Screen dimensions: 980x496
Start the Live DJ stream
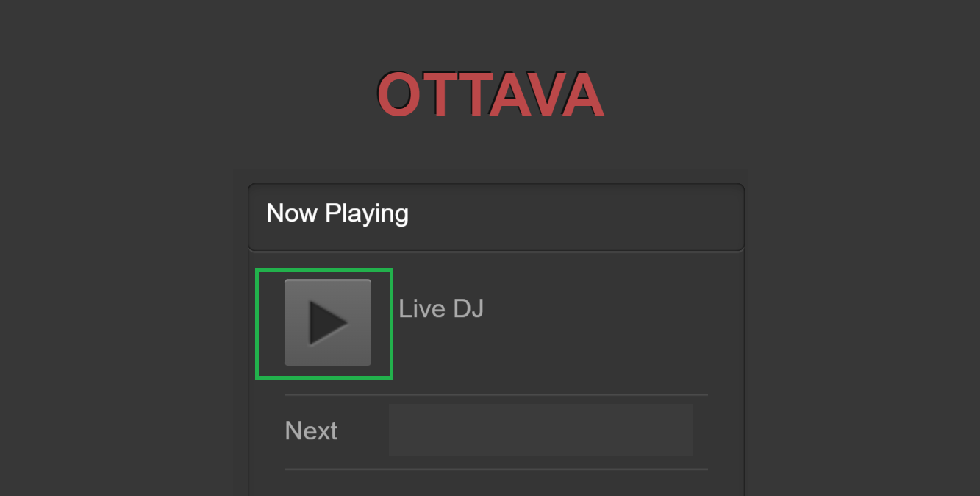[327, 322]
